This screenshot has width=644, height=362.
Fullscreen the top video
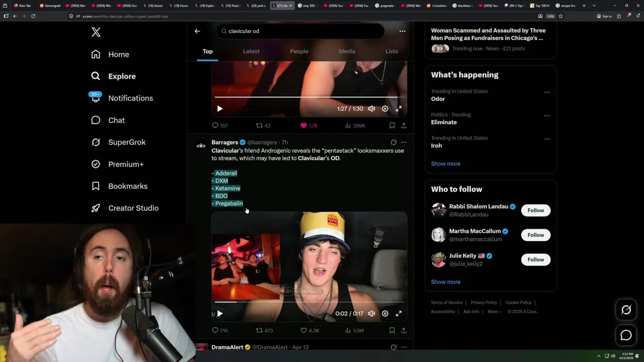[398, 109]
